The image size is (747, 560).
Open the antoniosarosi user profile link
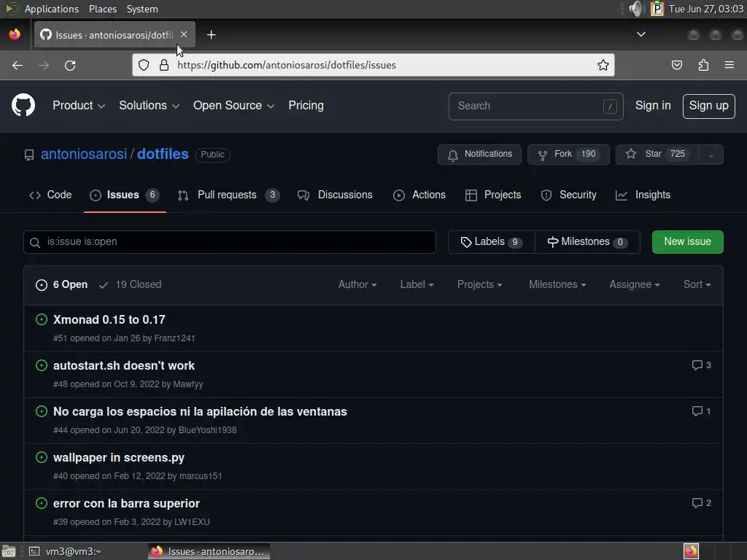(x=84, y=155)
